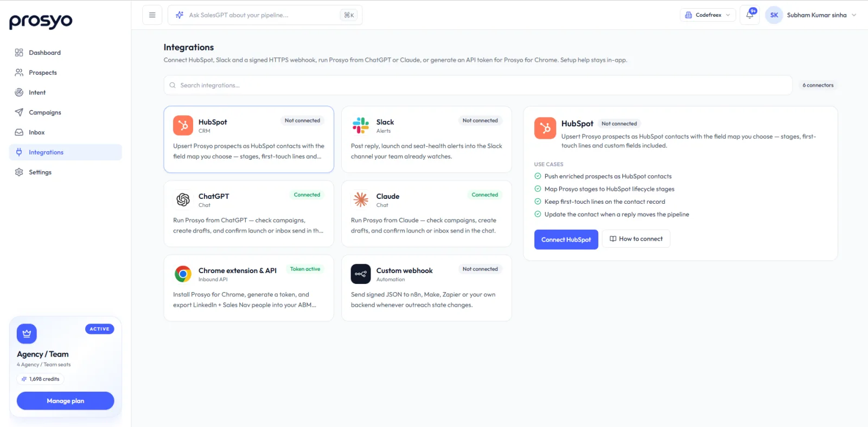This screenshot has height=427, width=868.
Task: Click the 1,698 credits chip
Action: tap(41, 379)
